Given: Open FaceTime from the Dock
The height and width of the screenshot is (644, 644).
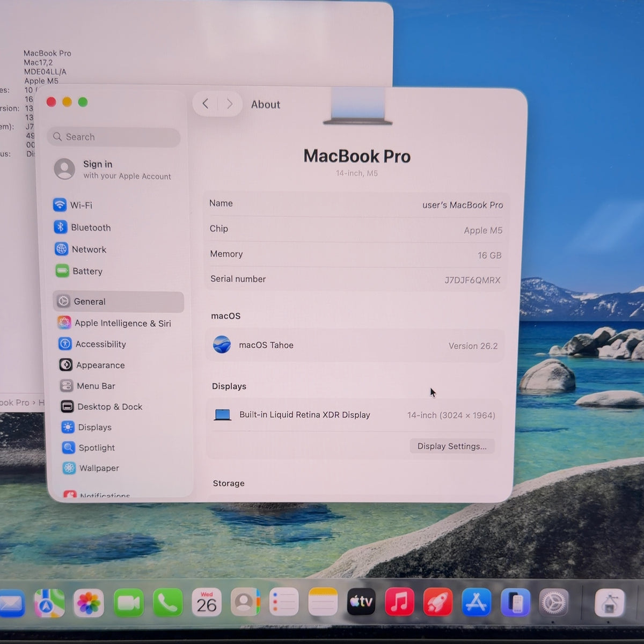Looking at the screenshot, I should [x=129, y=603].
